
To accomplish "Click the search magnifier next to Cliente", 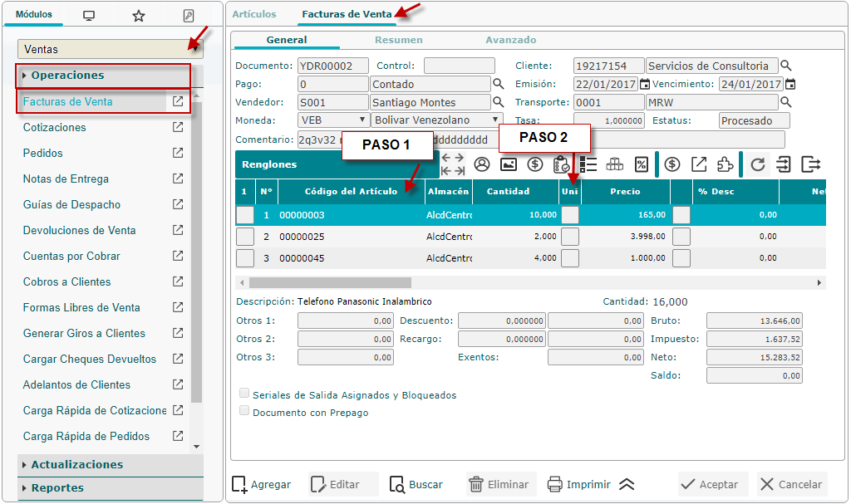I will coord(786,66).
